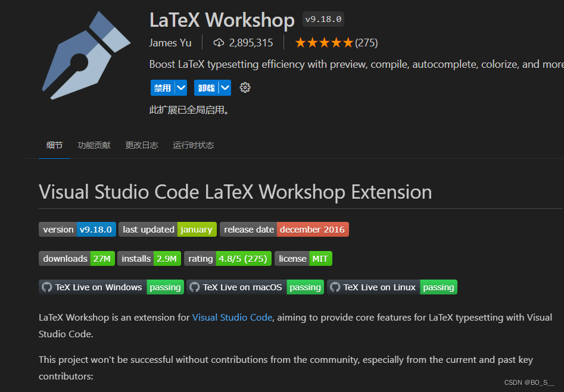Follow the Visual Studio Code hyperlink
This screenshot has height=392, width=564.
[232, 318]
